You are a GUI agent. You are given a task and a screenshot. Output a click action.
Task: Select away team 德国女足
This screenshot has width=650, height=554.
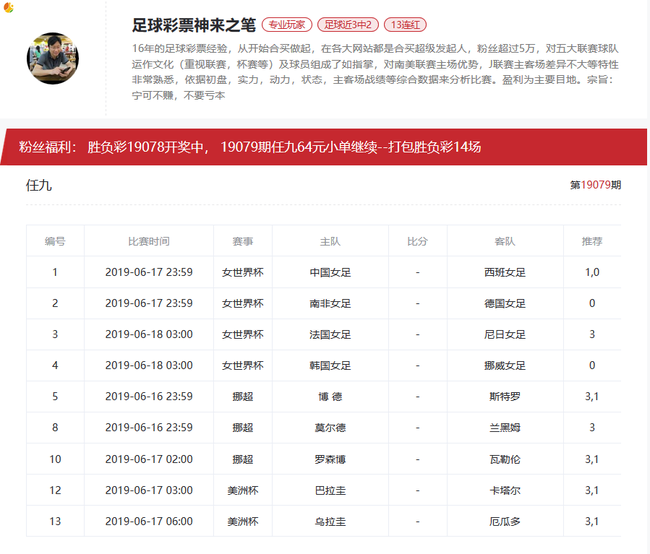[x=505, y=304]
